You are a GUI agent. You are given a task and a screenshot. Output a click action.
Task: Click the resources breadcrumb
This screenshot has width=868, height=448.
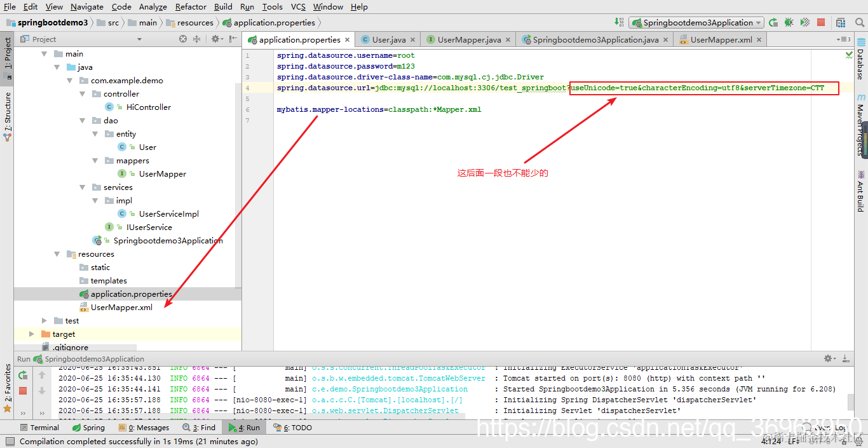pos(190,22)
